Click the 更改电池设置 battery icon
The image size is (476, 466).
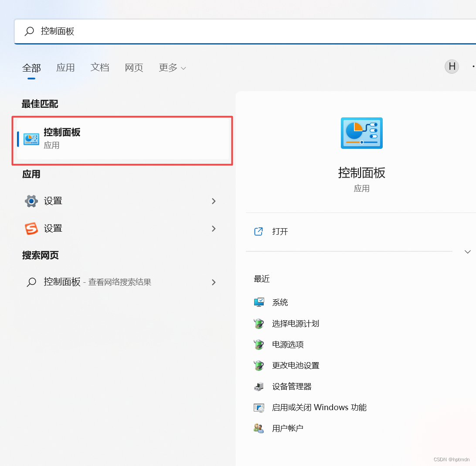259,366
